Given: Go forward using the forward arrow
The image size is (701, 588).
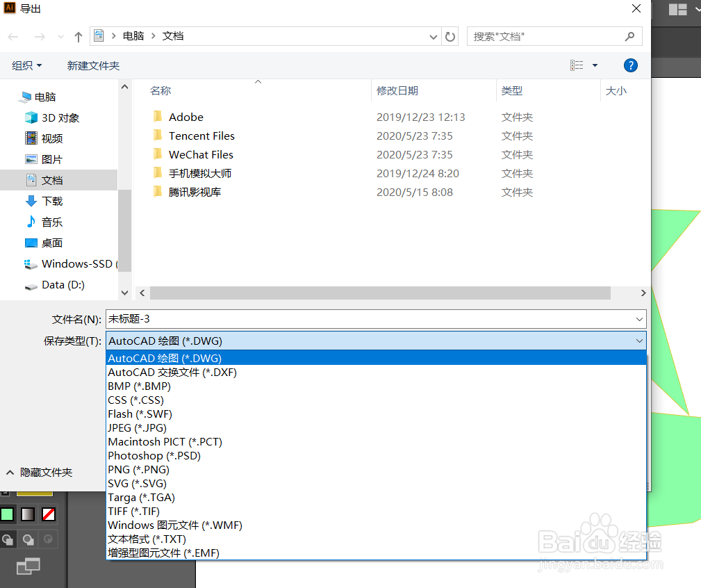Looking at the screenshot, I should (x=40, y=37).
